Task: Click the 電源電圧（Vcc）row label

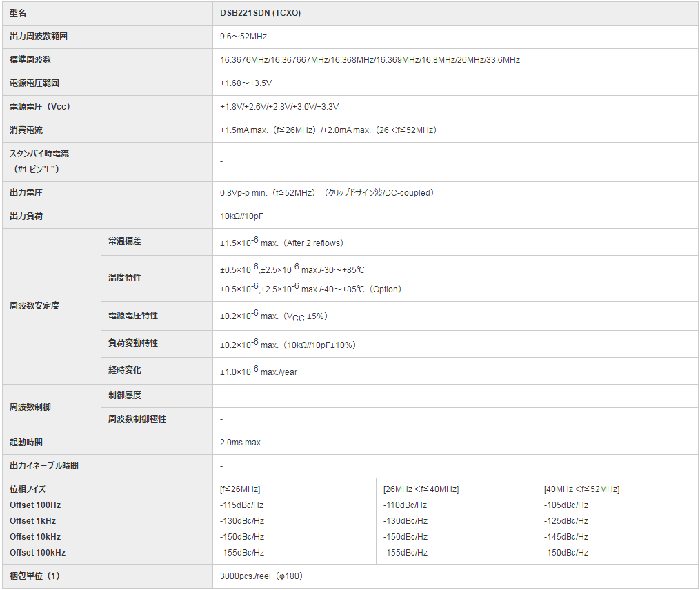Action: click(x=40, y=107)
